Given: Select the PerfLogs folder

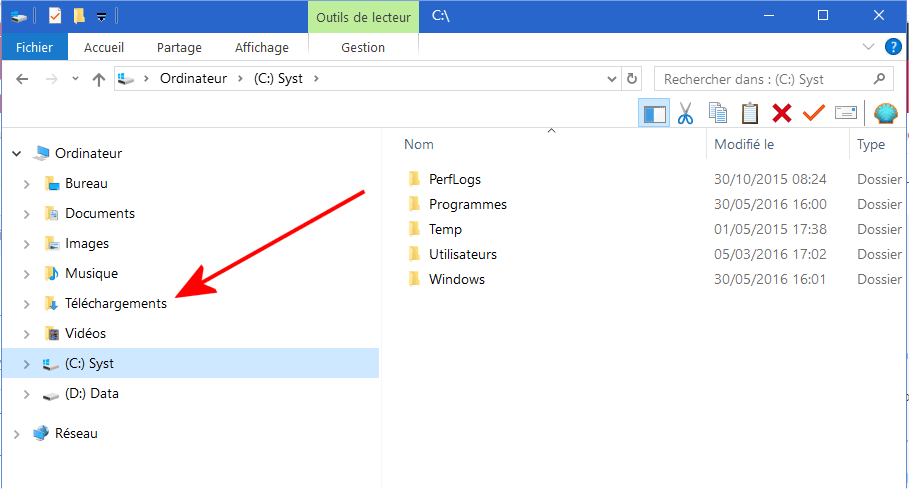Looking at the screenshot, I should 454,179.
